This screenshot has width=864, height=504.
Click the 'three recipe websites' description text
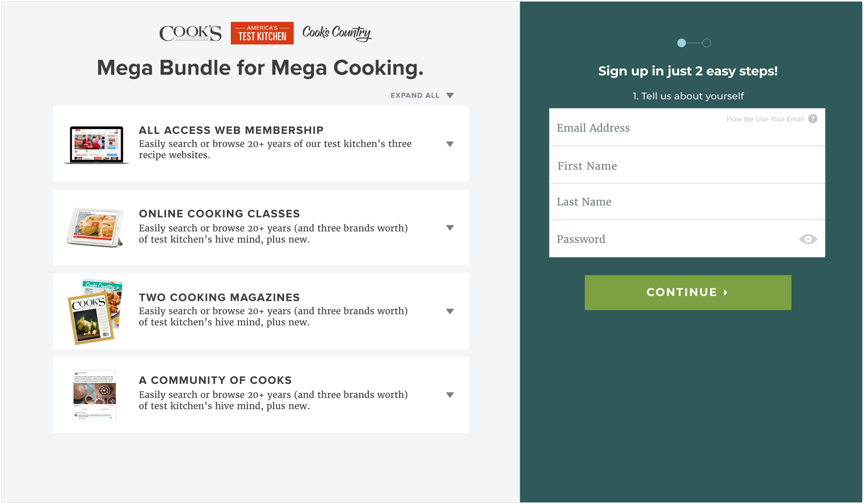275,149
